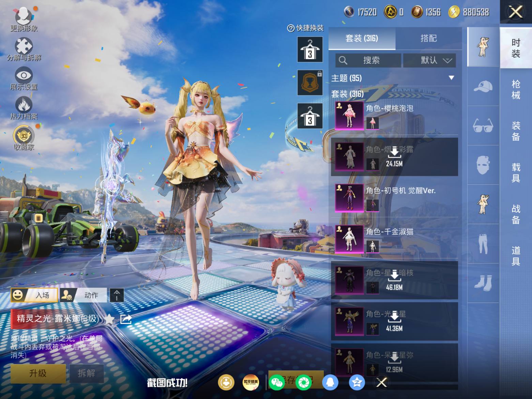The width and height of the screenshot is (532, 399).
Task: Open the 分解与拆解 puzzle icon
Action: pos(24,49)
